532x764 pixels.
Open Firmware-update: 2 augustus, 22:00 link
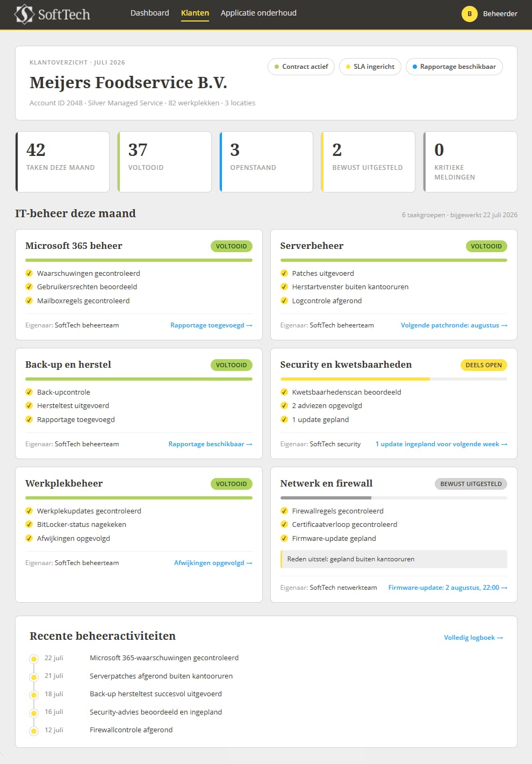point(448,588)
